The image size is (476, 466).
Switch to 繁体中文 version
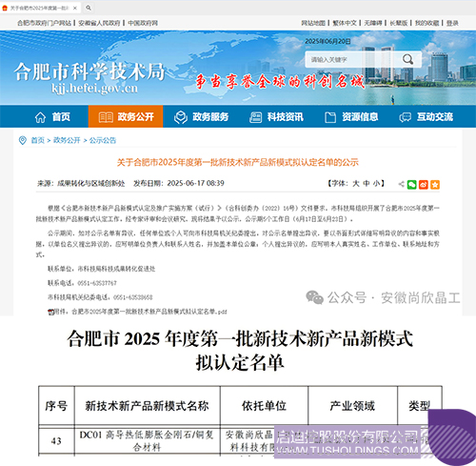pos(345,23)
